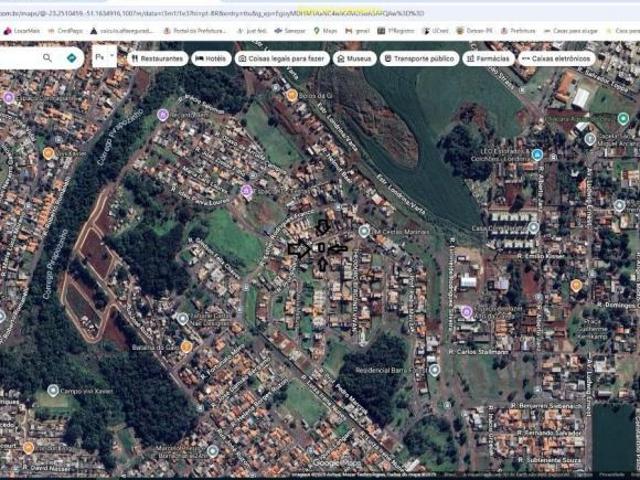Select the Campo Vila Xavier map pin
The width and height of the screenshot is (640, 480).
[x=53, y=390]
